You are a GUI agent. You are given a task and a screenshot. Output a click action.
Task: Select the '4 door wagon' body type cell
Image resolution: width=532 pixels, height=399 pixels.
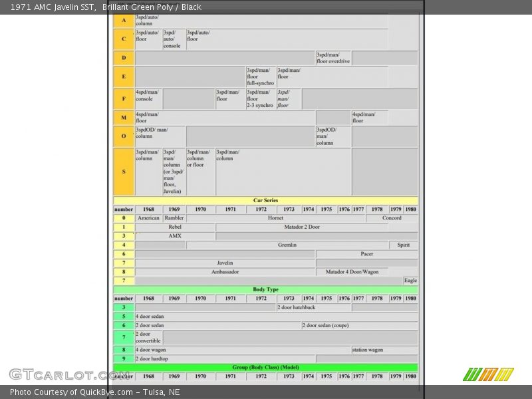(x=243, y=350)
